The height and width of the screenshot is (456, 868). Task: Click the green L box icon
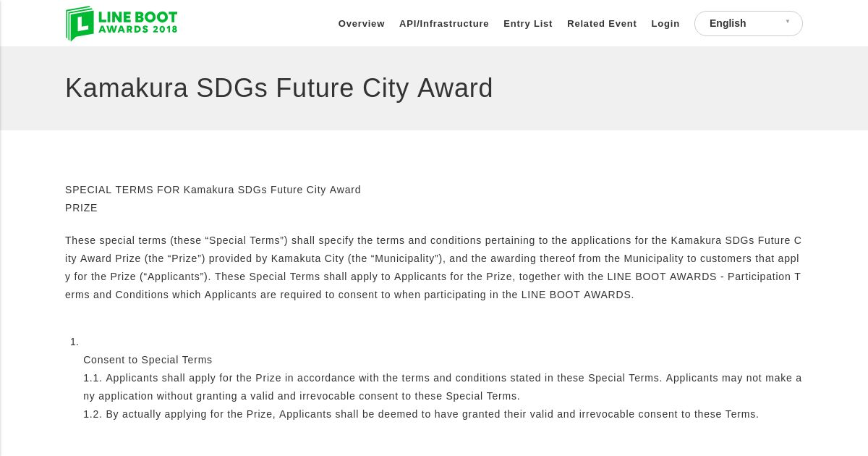coord(80,24)
